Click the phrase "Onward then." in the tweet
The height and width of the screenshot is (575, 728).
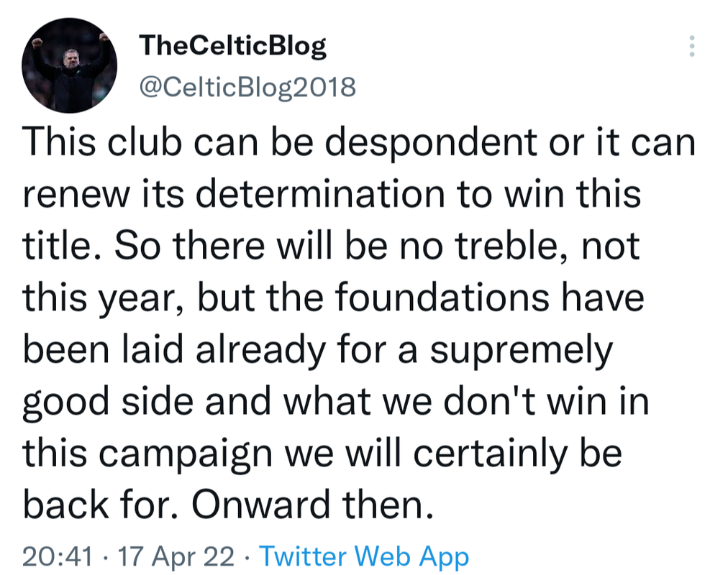(x=312, y=505)
